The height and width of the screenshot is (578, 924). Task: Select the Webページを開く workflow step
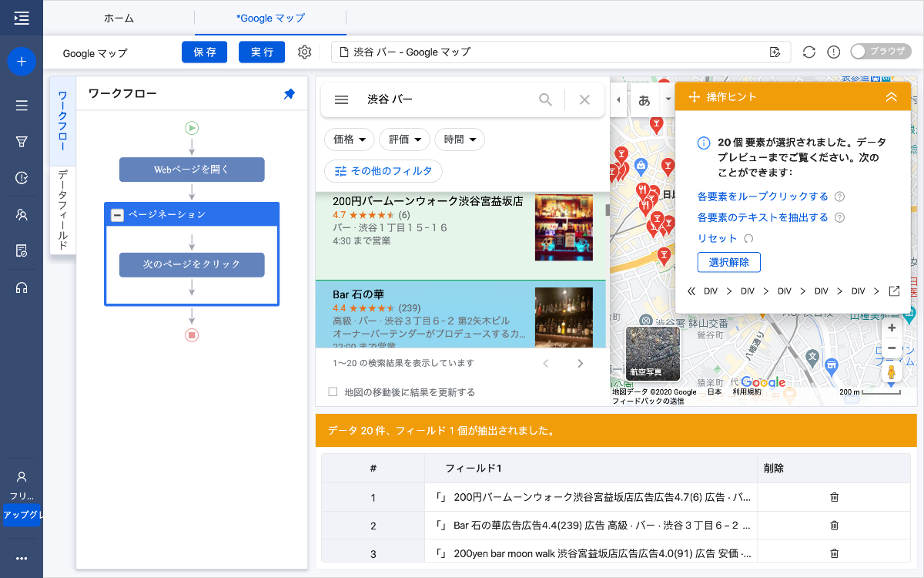[x=192, y=170]
